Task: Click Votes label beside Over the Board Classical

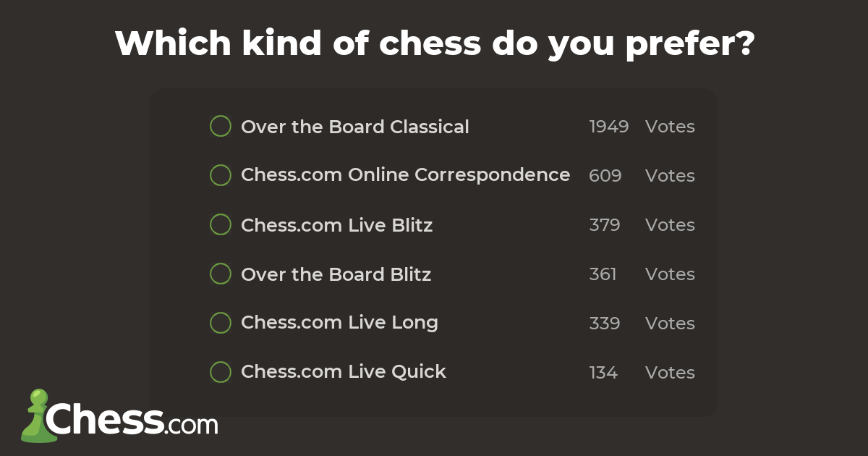Action: [x=670, y=127]
